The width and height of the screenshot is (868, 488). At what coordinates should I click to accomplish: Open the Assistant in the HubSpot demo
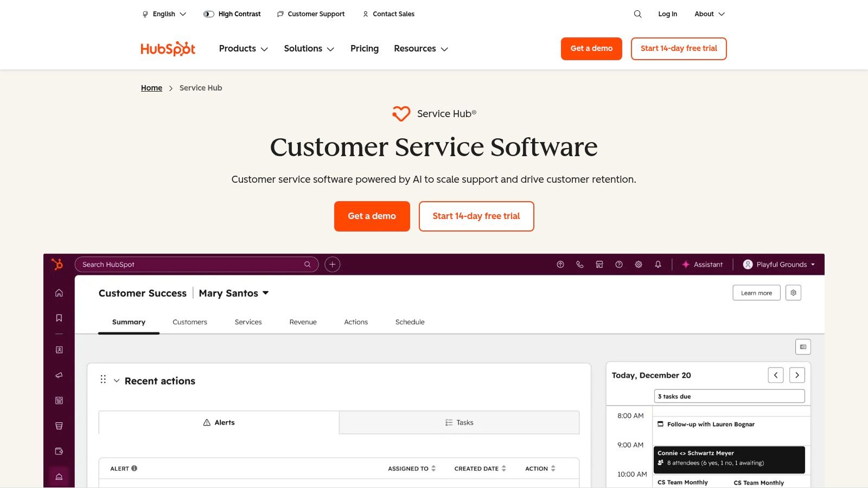(703, 264)
